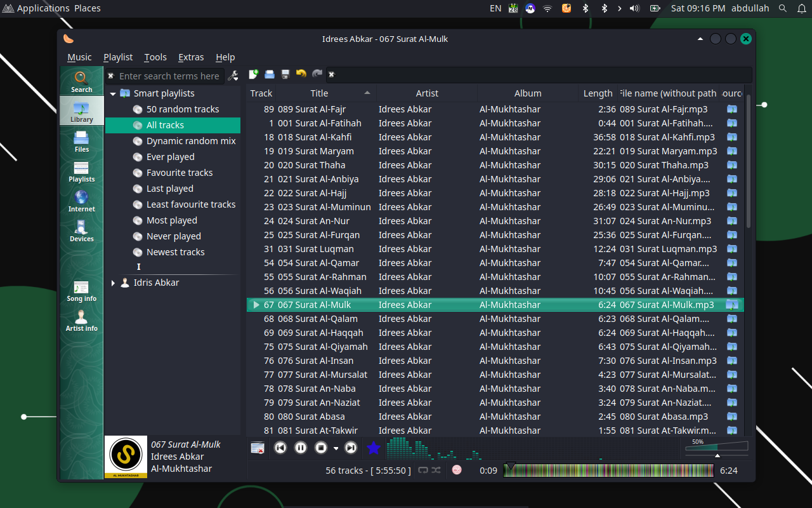Clear the library search field
The image size is (812, 508).
pyautogui.click(x=110, y=76)
